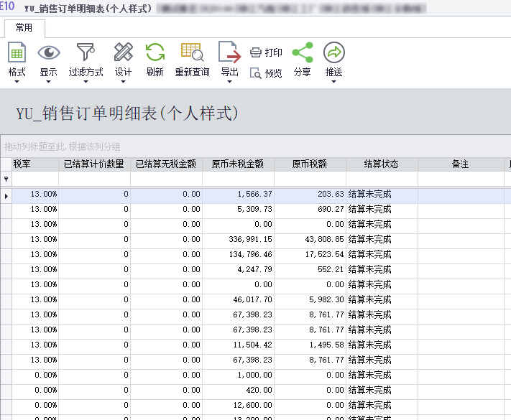Click filter field under 备注 column
This screenshot has height=420, width=511.
461,179
